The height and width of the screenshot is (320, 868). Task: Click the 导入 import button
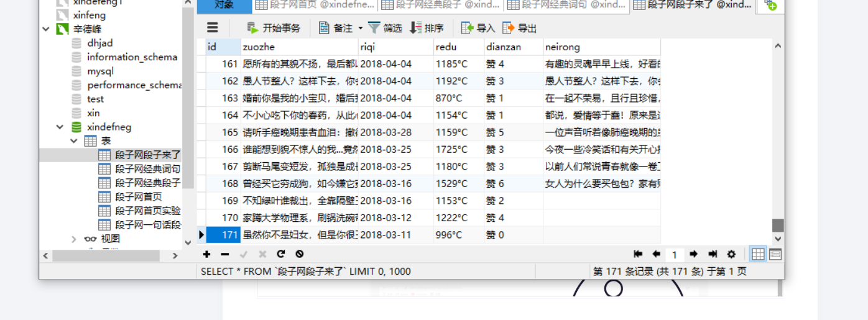pos(478,28)
